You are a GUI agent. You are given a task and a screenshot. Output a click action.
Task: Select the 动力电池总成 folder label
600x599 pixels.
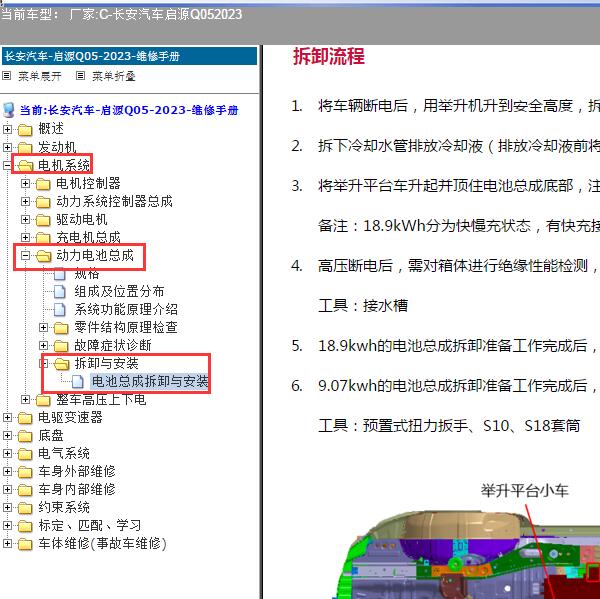95,255
